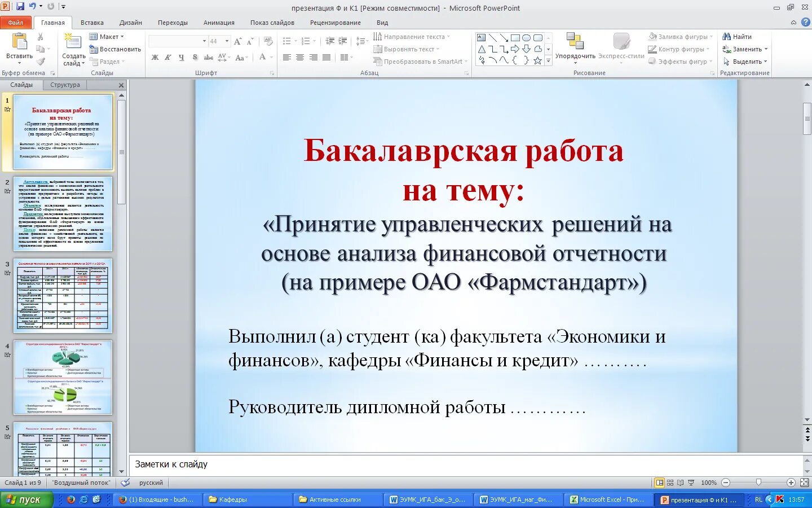812x508 pixels.
Task: Align text to the right
Action: [313, 58]
